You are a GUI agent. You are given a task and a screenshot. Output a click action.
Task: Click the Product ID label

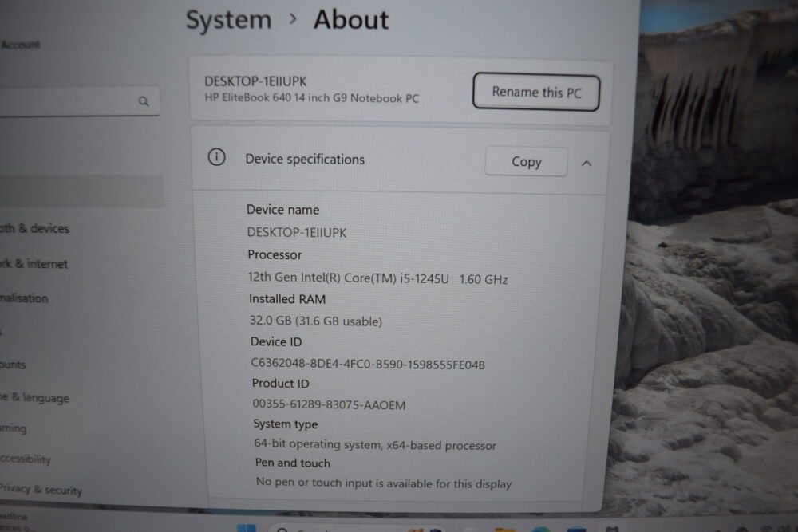(x=280, y=384)
